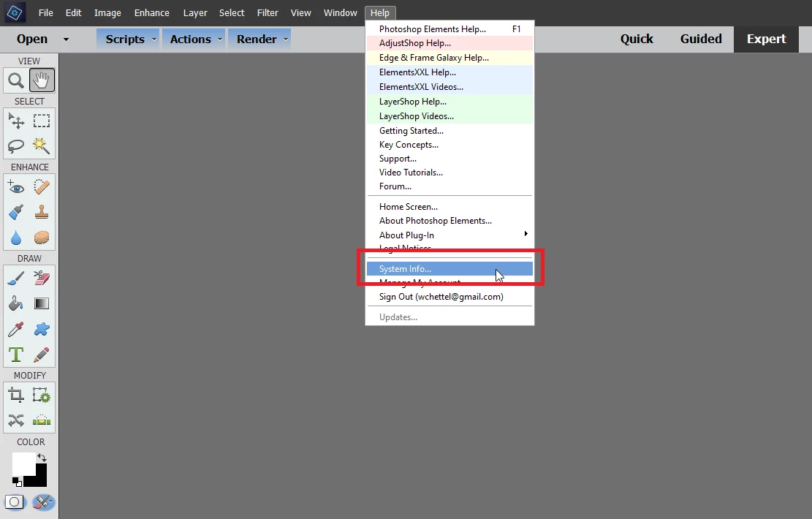The height and width of the screenshot is (519, 812).
Task: Select the Custom Shape tool
Action: click(x=42, y=329)
